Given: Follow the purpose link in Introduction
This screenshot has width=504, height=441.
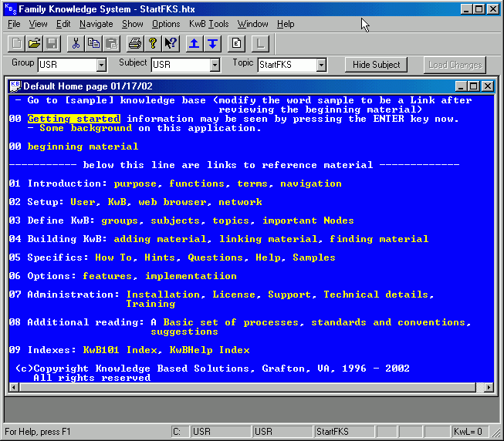Looking at the screenshot, I should pos(135,183).
